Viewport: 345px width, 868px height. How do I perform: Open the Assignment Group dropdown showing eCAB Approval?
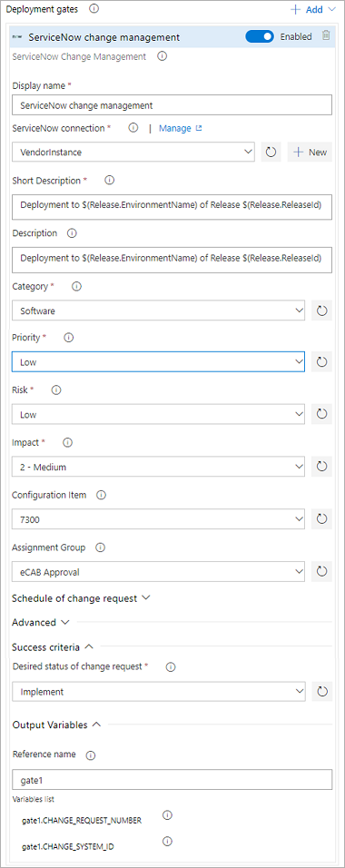pyautogui.click(x=158, y=572)
